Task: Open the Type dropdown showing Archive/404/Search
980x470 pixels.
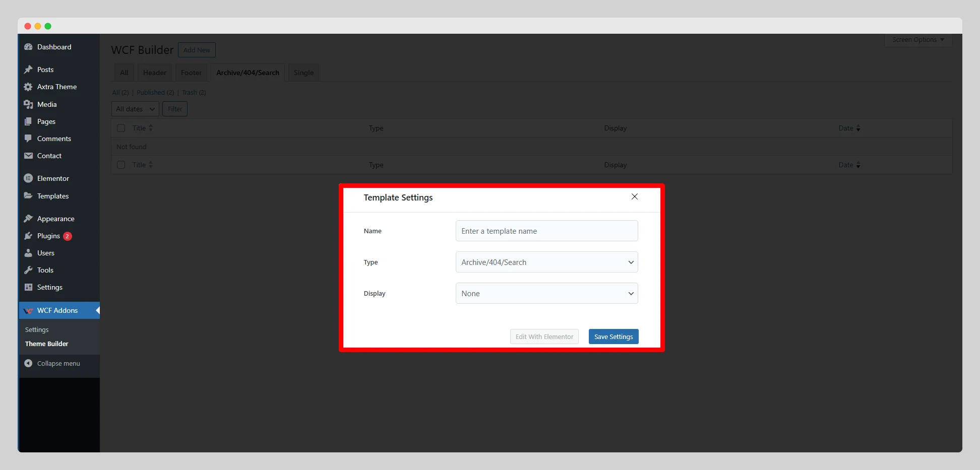Action: [546, 262]
